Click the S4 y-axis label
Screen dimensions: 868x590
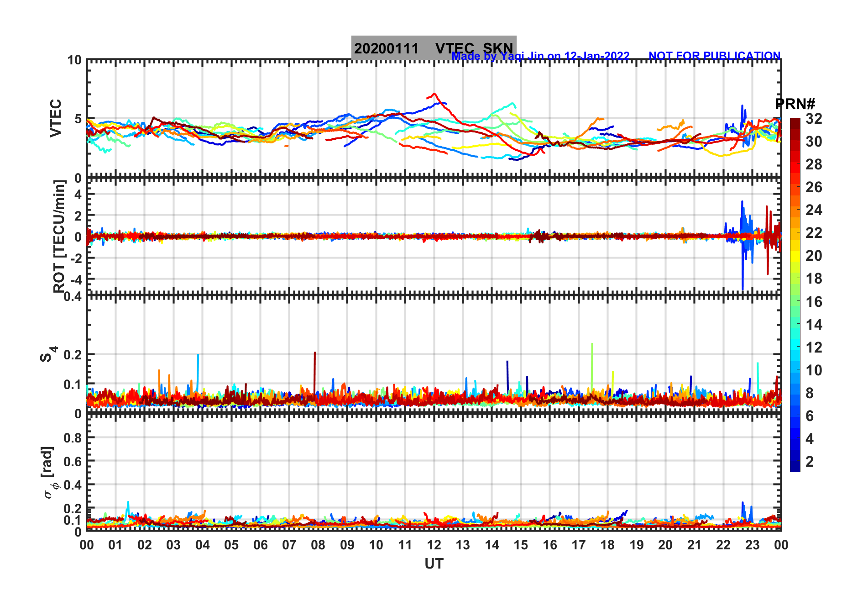coord(48,354)
